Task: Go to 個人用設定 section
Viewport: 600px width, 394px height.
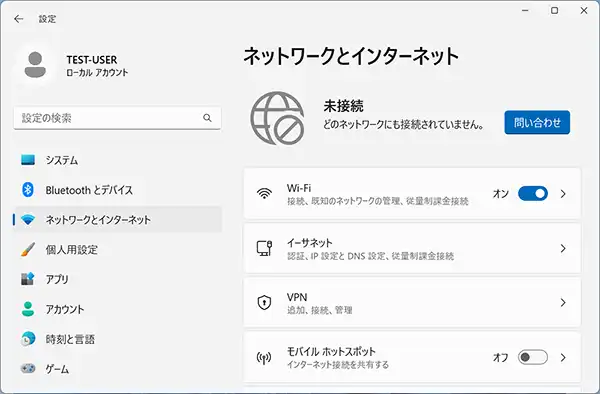Action: (x=117, y=249)
